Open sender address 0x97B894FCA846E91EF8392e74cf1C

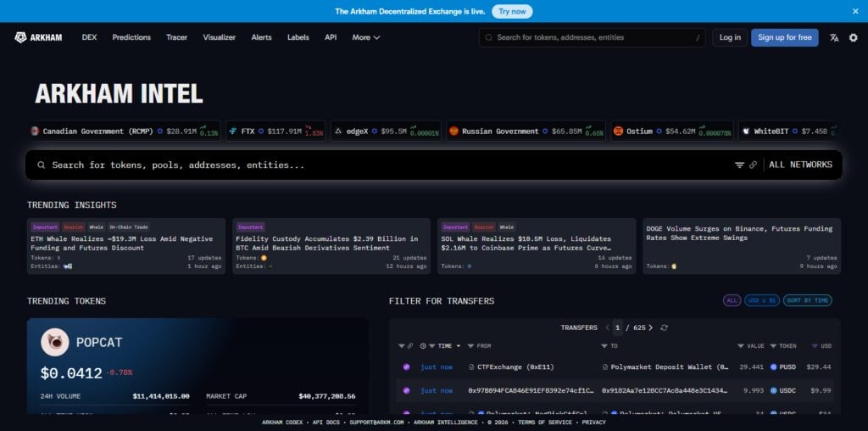coord(531,391)
